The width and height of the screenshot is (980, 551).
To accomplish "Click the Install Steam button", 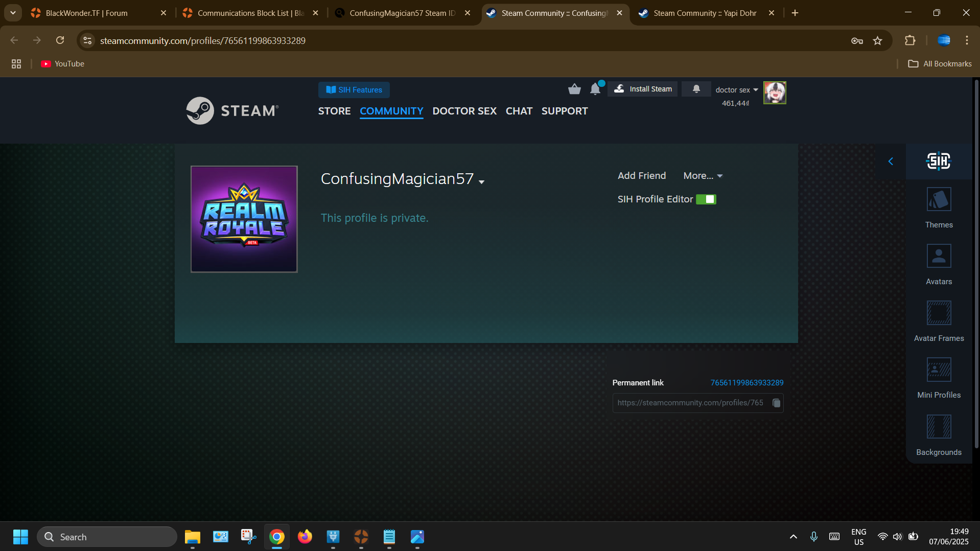I will (x=643, y=89).
